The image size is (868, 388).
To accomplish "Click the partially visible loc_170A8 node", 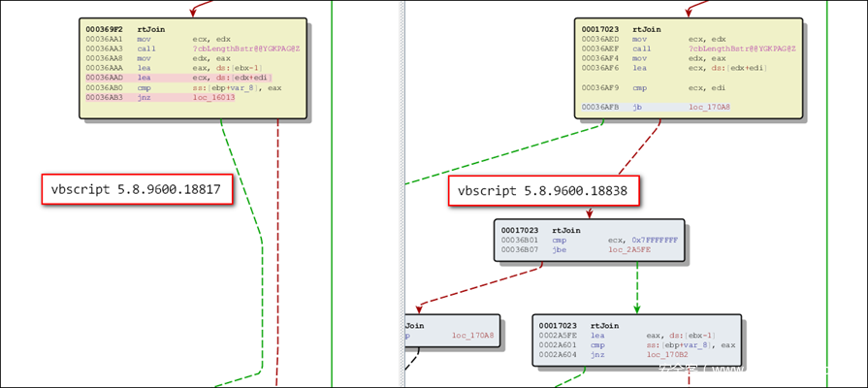I will 451,336.
